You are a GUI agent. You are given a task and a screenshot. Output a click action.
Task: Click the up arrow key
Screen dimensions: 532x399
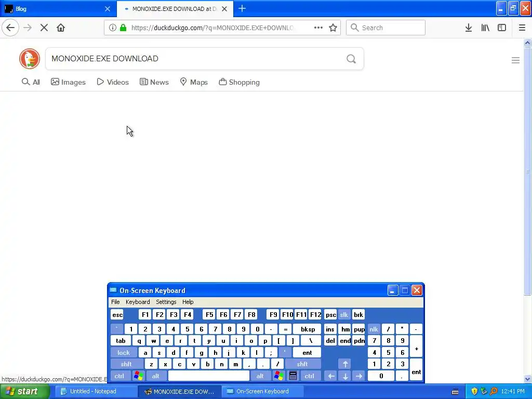point(345,364)
